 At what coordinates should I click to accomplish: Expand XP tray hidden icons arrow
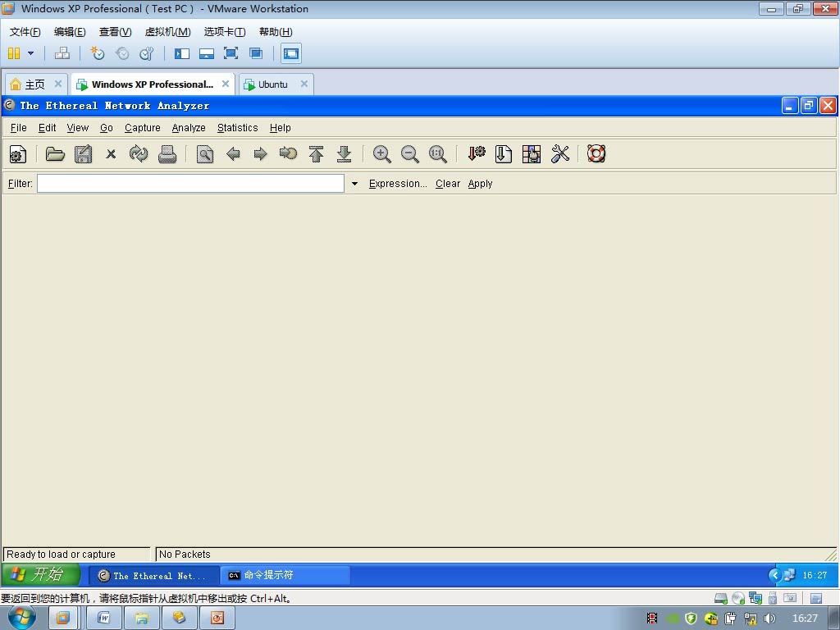tap(774, 575)
